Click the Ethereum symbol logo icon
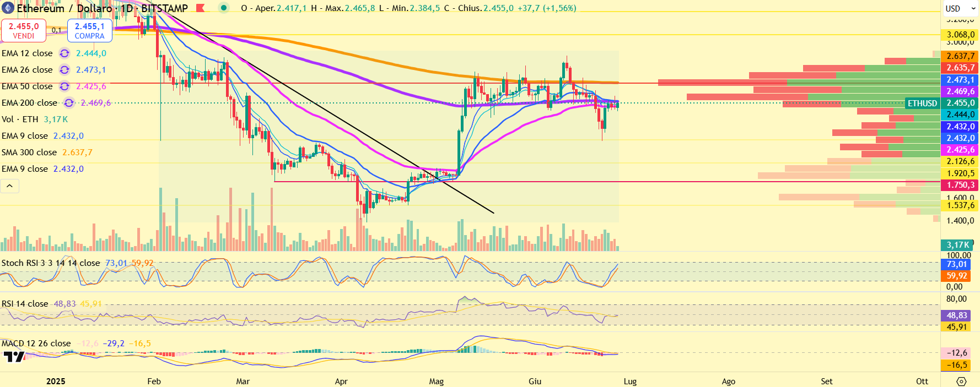The image size is (980, 387). [x=8, y=8]
